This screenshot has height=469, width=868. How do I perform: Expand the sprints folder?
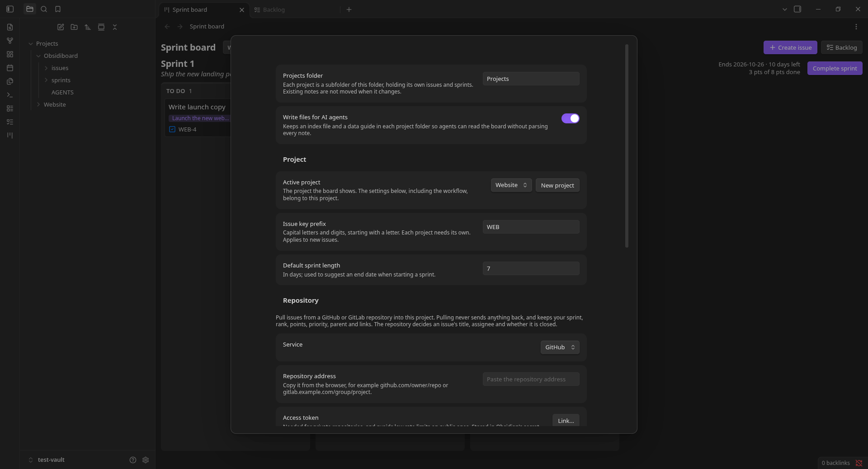coord(46,80)
